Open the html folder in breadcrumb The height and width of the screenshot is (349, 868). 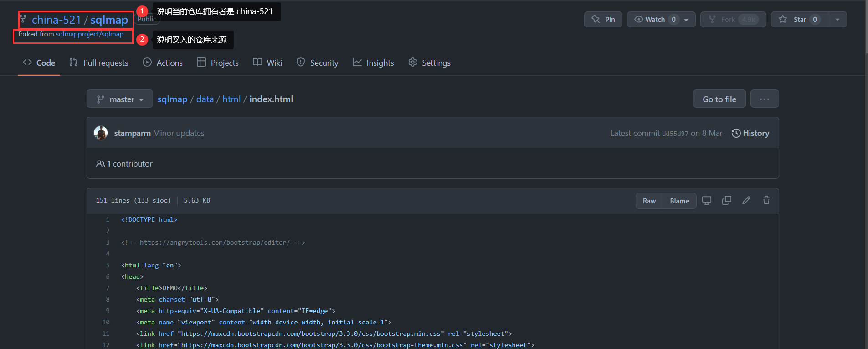(x=231, y=99)
